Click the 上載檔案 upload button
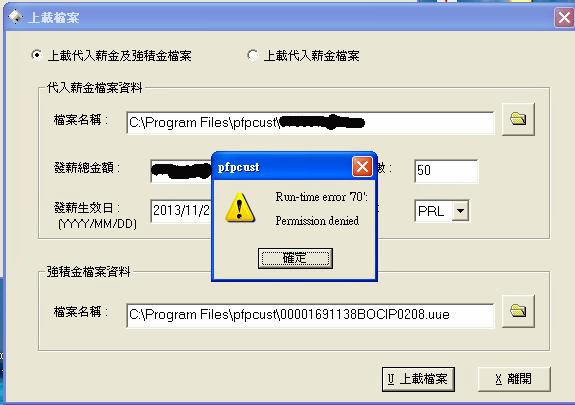This screenshot has width=575, height=405. point(418,379)
